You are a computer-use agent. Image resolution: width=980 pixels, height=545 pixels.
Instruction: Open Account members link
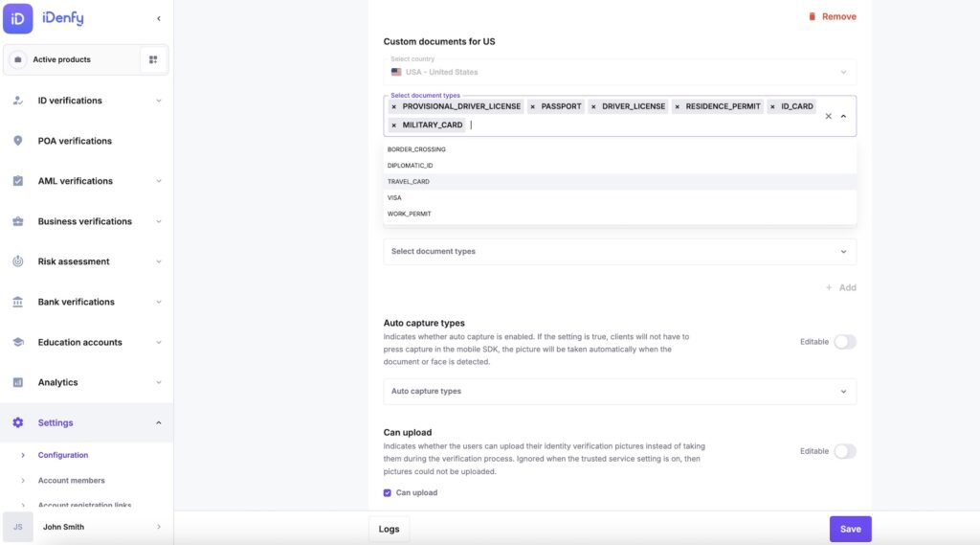tap(71, 481)
